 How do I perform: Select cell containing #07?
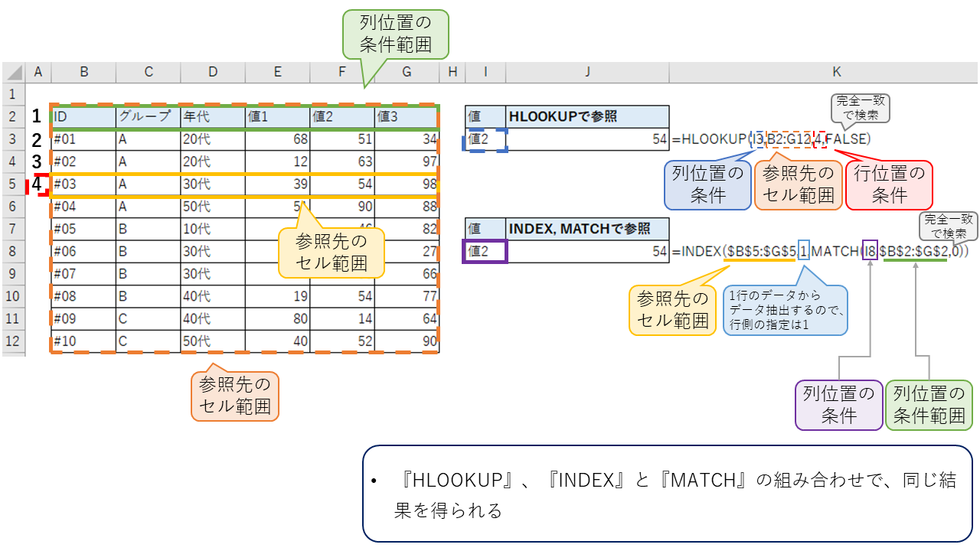point(83,273)
